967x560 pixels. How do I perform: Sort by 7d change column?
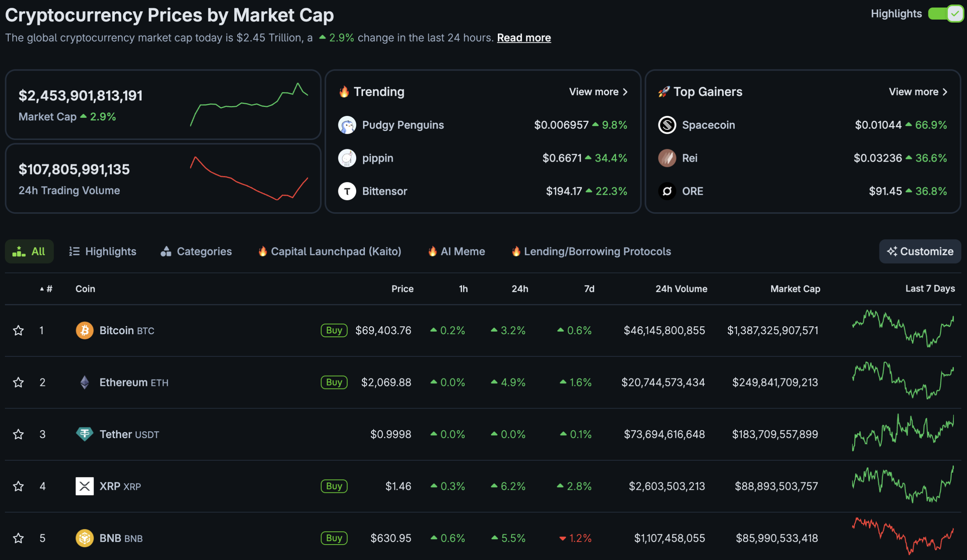click(589, 289)
